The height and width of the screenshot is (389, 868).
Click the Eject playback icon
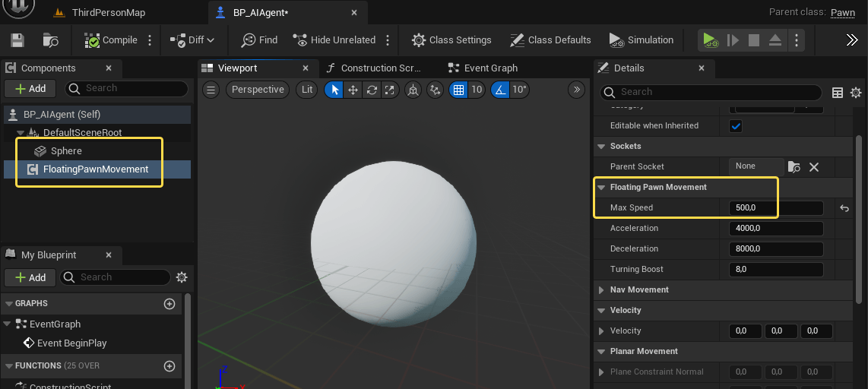[x=775, y=40]
